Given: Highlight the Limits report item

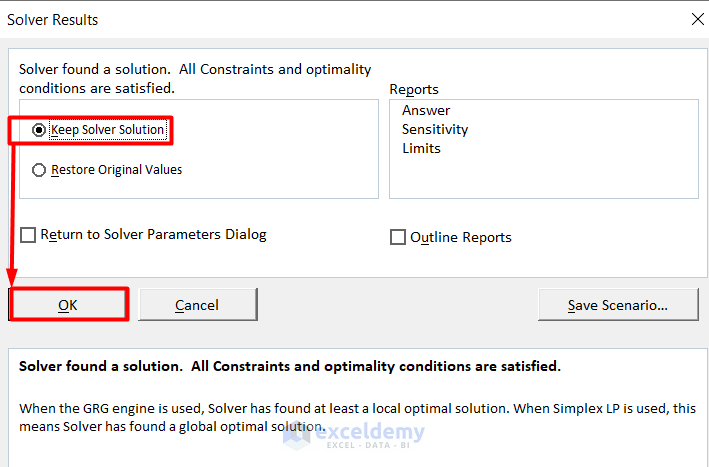Looking at the screenshot, I should 421,148.
